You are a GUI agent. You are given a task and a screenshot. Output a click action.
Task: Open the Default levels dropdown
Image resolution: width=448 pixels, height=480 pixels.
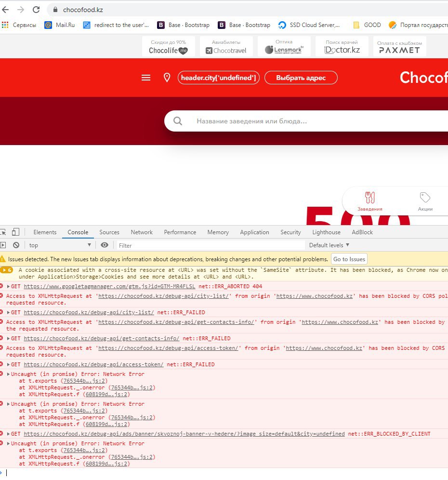[x=329, y=245]
